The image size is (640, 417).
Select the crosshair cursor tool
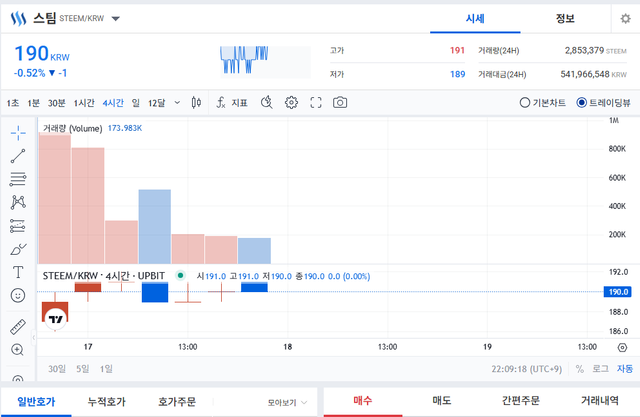18,133
